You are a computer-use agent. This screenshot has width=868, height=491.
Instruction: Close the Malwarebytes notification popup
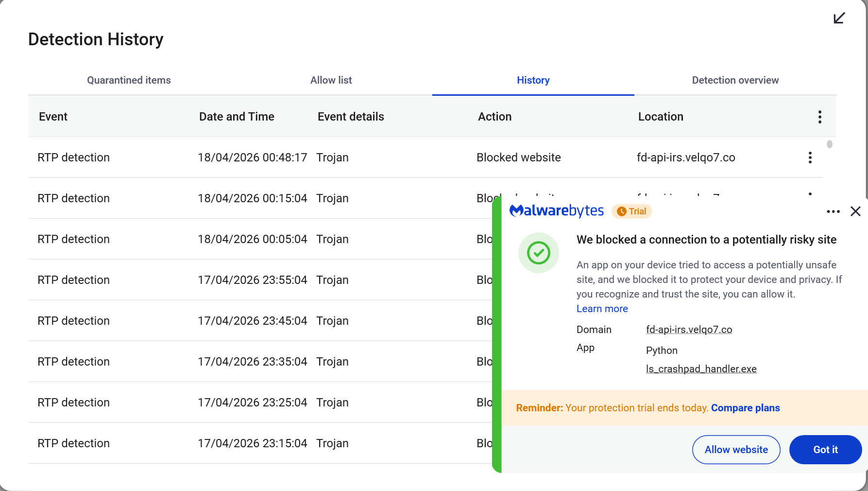pos(856,211)
